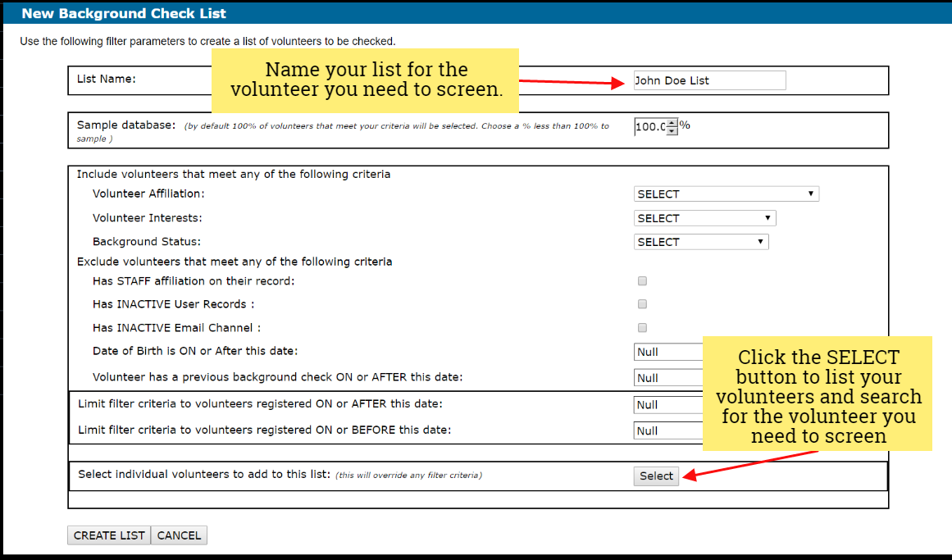Screen dimensions: 952x560
Task: Decrease the sample database percentage
Action: click(x=672, y=130)
